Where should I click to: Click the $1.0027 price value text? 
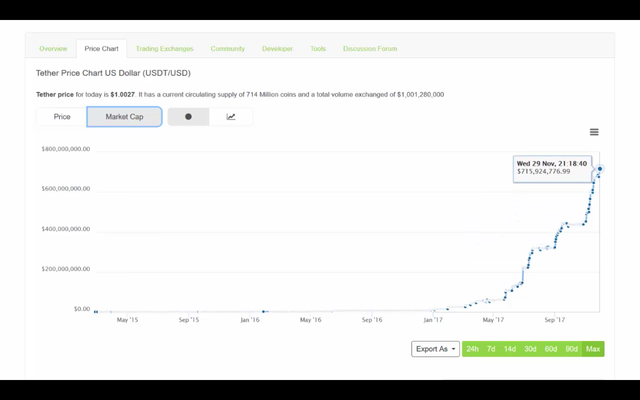122,95
